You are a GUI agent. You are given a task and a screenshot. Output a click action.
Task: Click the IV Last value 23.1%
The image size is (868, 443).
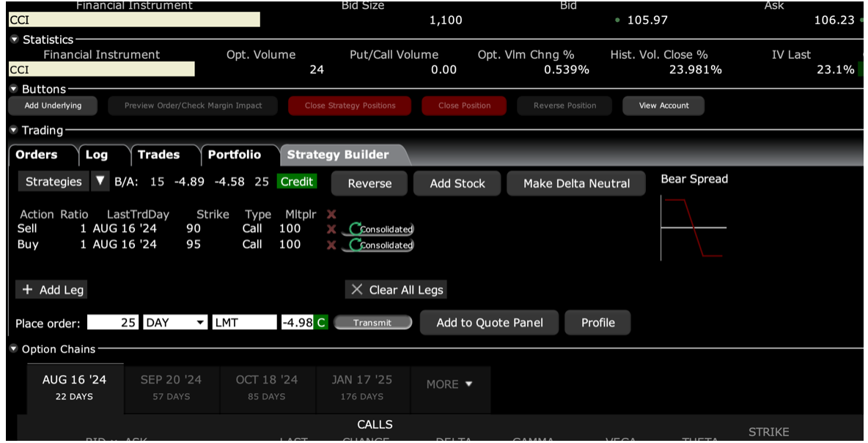coord(835,70)
